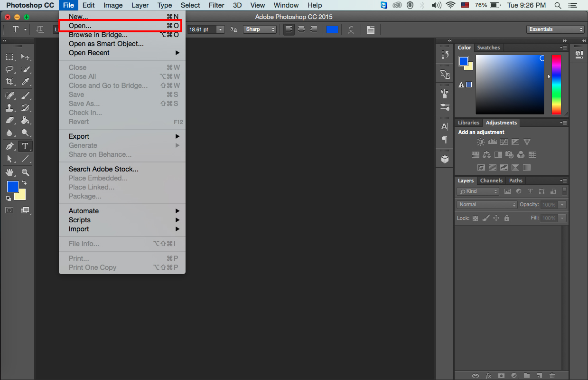Open the Opacity 100% dropdown arrow
This screenshot has width=588, height=380.
pyautogui.click(x=562, y=205)
